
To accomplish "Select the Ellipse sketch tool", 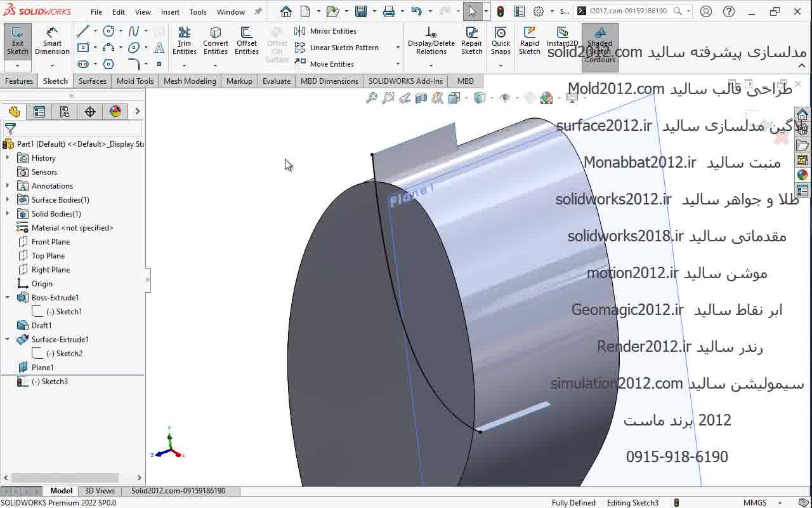I will tap(133, 48).
